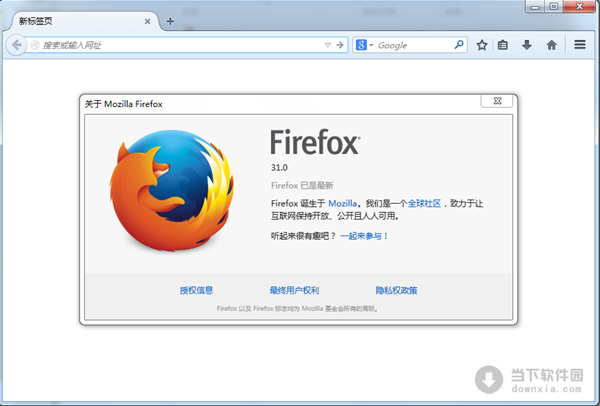Image resolution: width=600 pixels, height=406 pixels.
Task: Click the version number 31.0 text
Action: tap(279, 167)
